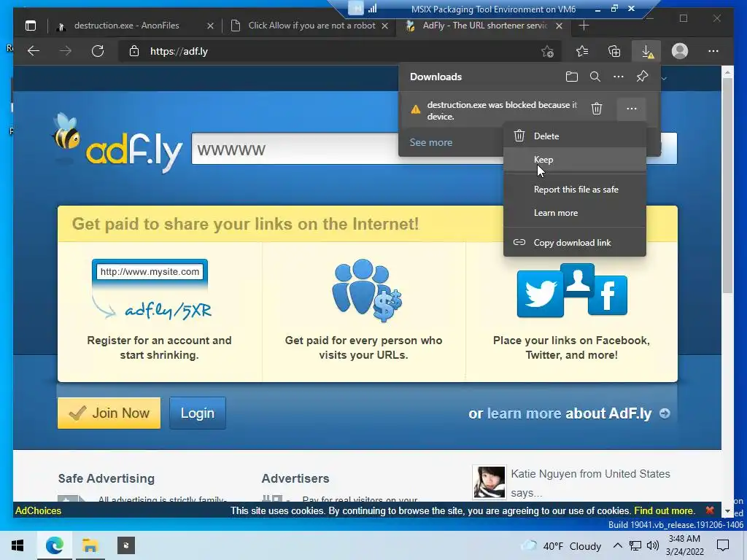This screenshot has height=560, width=747.
Task: Open Edge Settings and more menu
Action: [713, 51]
